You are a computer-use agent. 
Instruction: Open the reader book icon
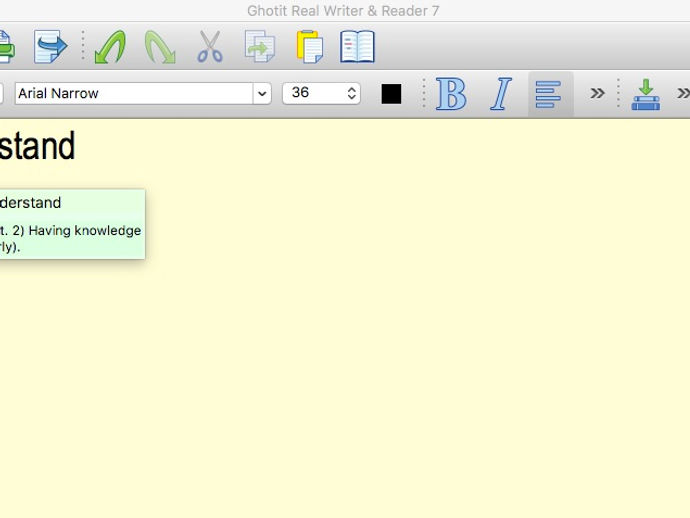[357, 46]
